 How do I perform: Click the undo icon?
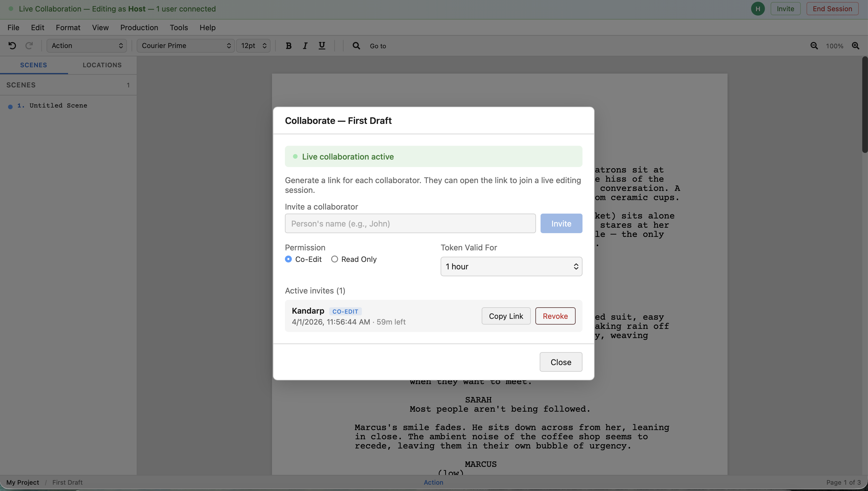click(12, 45)
